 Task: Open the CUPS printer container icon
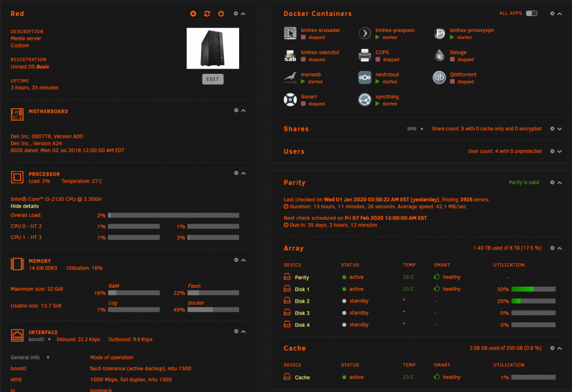click(x=365, y=56)
